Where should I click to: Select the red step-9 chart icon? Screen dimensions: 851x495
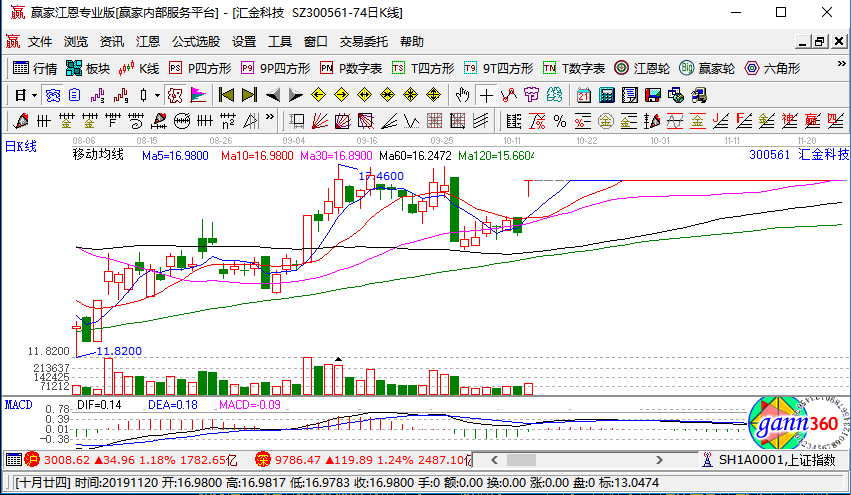pos(120,96)
